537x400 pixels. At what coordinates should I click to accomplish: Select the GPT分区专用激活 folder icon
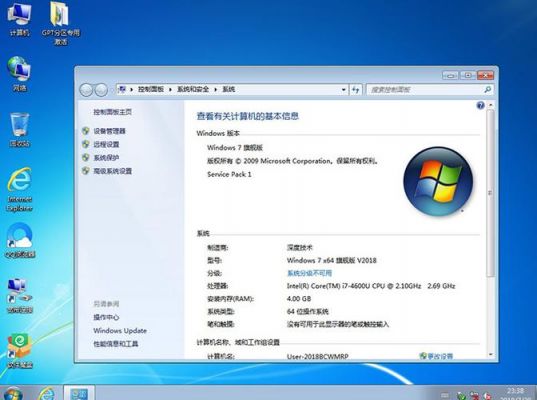[x=60, y=23]
